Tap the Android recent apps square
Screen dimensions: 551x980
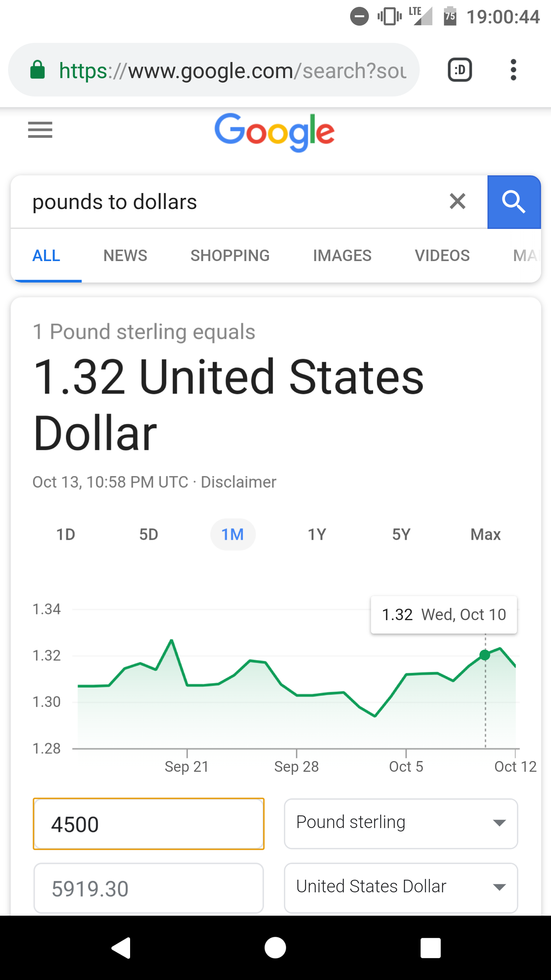[x=430, y=948]
